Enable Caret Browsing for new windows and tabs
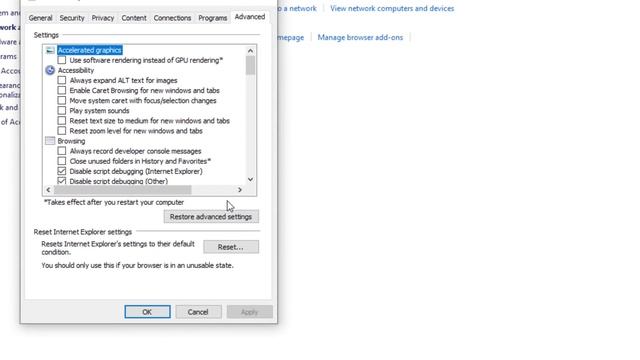Viewport: 640px width, 360px height. coord(62,90)
